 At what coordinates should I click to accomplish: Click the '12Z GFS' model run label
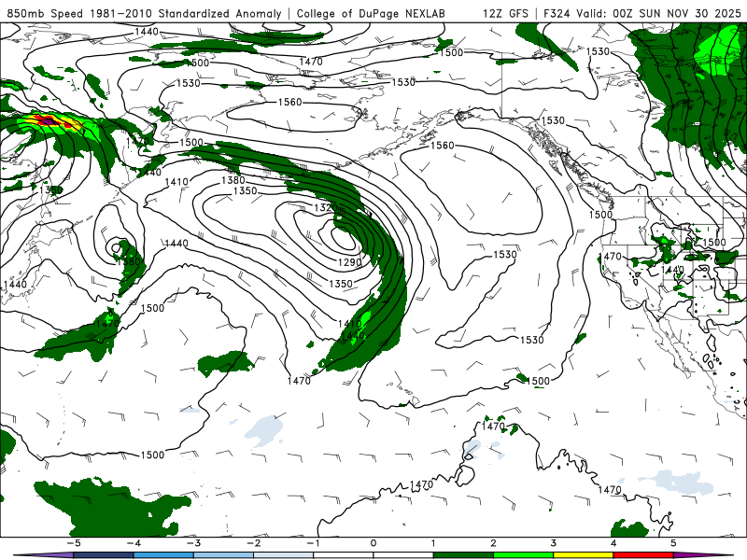pos(505,13)
